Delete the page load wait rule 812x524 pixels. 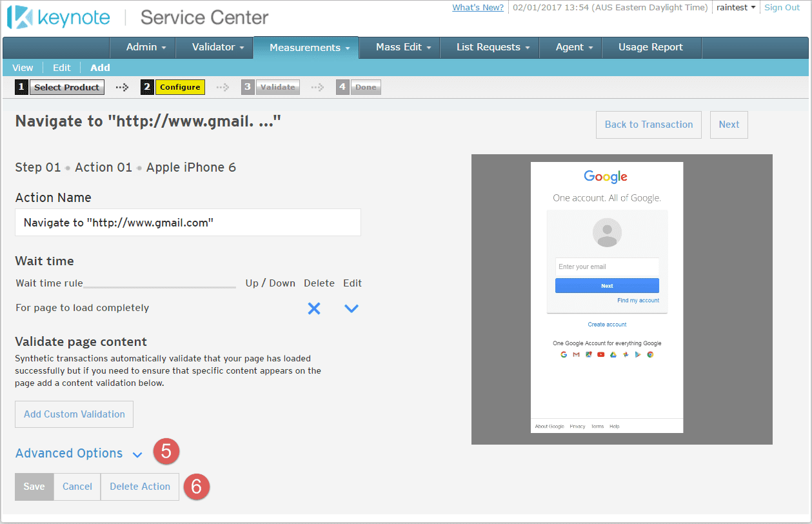(x=314, y=308)
